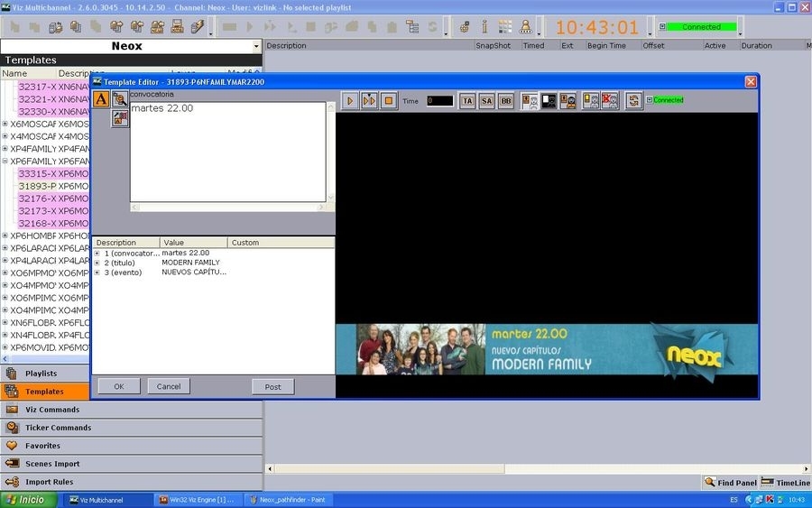Viewport: 812px width, 508px height.
Task: Click the image editor icon below the magnifier
Action: 120,118
